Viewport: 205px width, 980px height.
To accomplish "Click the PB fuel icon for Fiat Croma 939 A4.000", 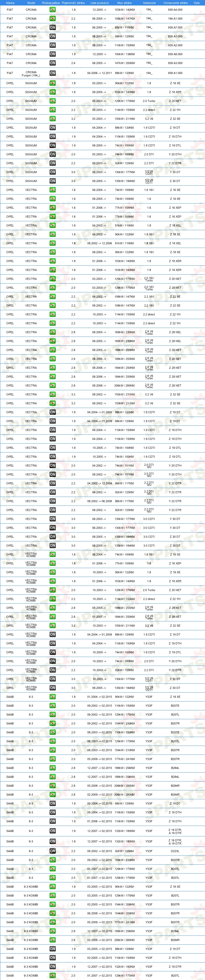I will tap(53, 9).
